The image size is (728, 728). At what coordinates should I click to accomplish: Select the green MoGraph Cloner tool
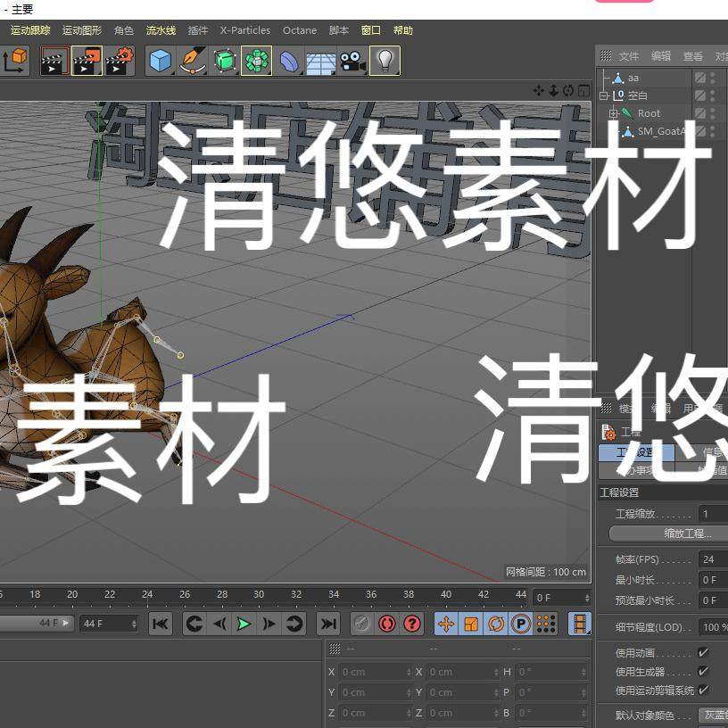(257, 61)
